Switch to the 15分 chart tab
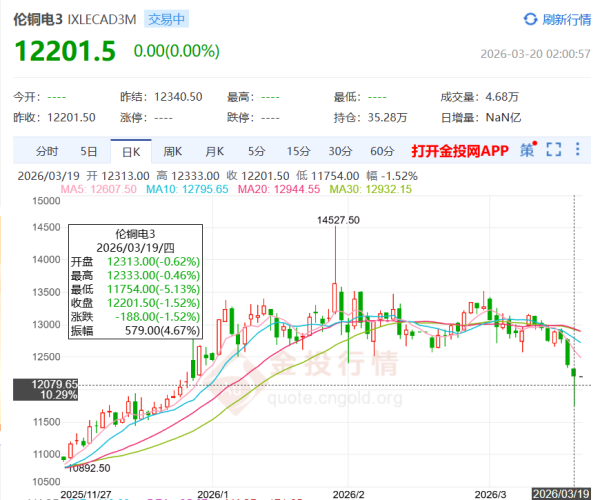 coord(298,151)
